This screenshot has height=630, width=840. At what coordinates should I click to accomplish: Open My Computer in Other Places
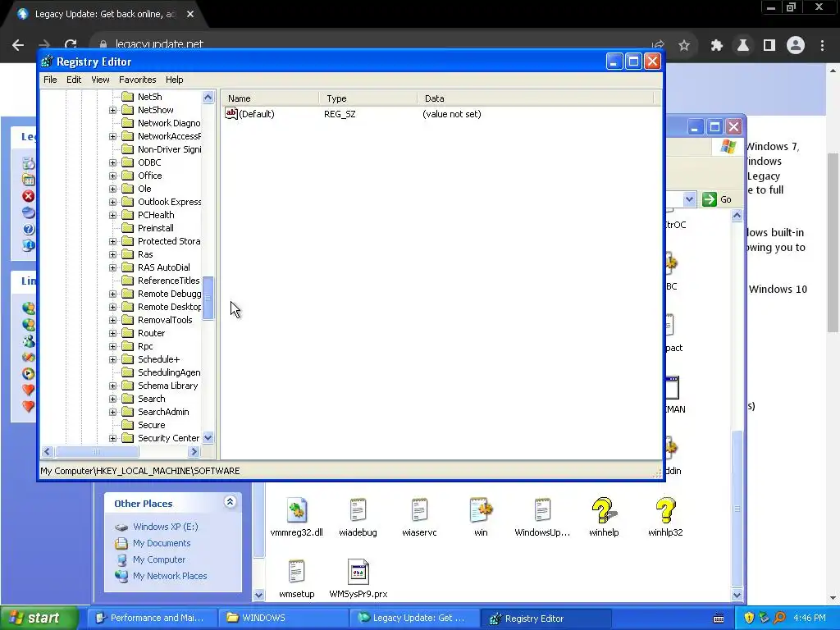(x=159, y=559)
